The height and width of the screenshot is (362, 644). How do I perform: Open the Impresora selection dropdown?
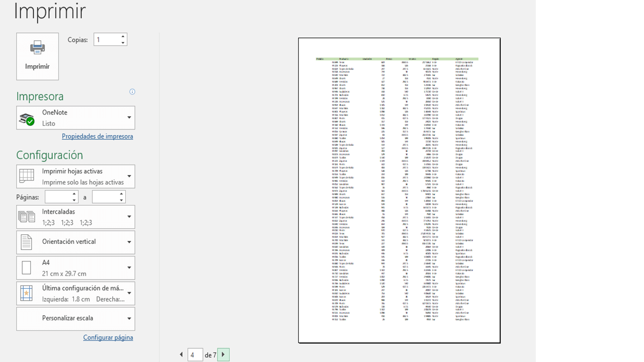[x=129, y=117]
